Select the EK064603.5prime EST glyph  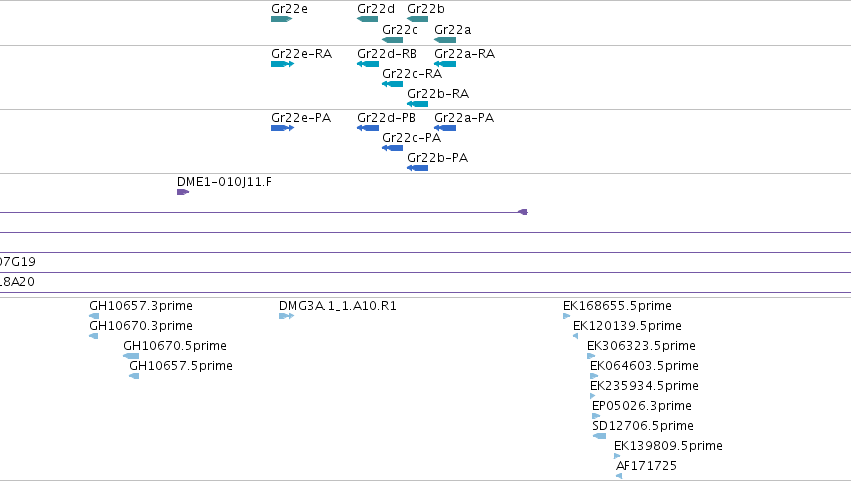point(594,376)
